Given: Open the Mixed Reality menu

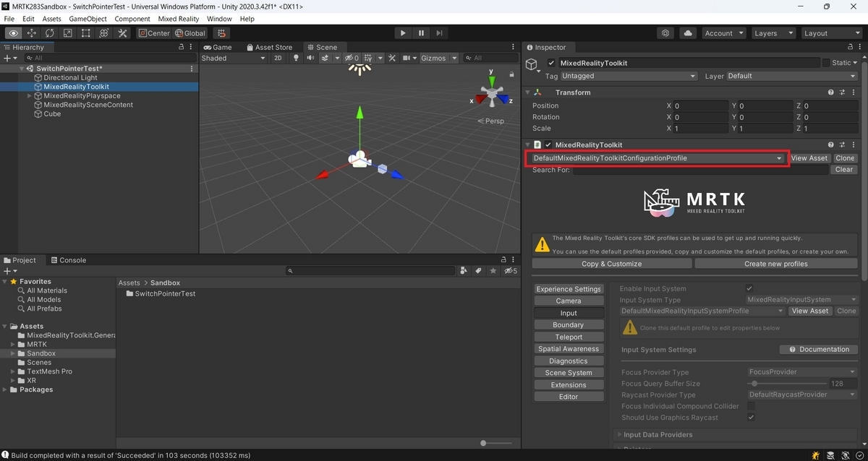Looking at the screenshot, I should click(179, 19).
